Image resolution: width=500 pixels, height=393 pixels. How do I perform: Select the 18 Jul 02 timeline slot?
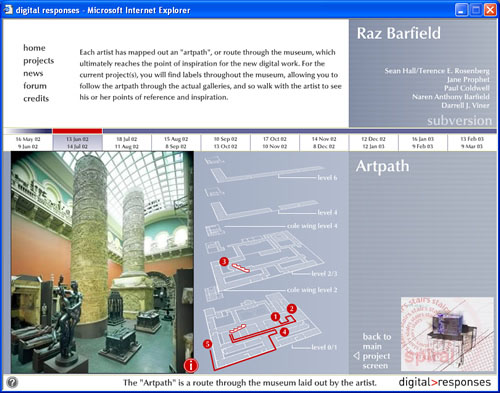(127, 143)
